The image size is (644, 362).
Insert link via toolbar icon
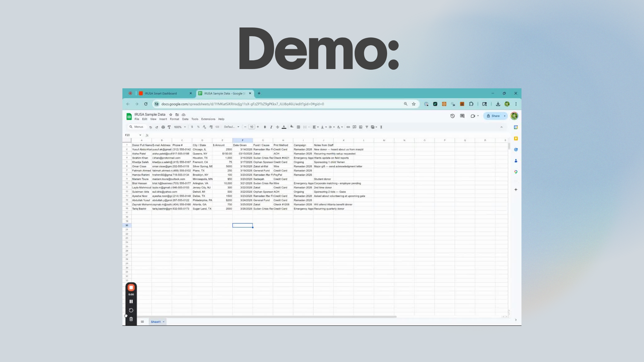point(348,127)
